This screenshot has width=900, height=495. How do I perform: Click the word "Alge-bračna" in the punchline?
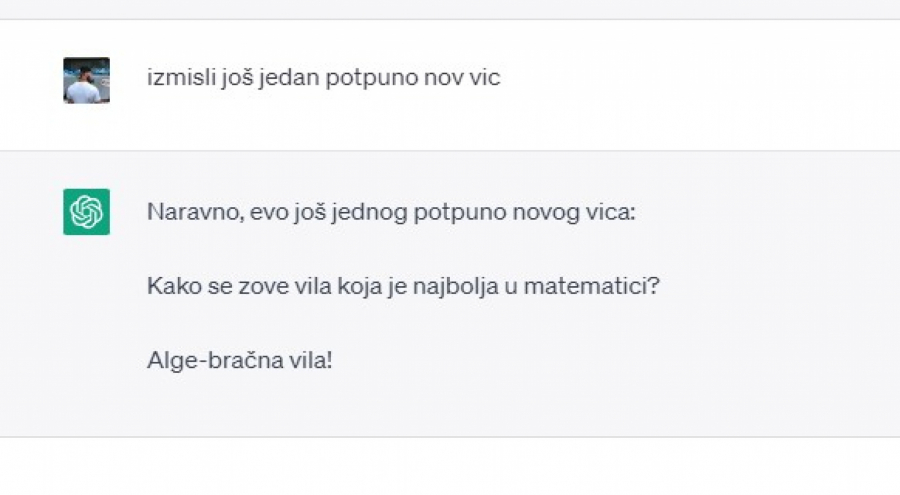click(213, 360)
